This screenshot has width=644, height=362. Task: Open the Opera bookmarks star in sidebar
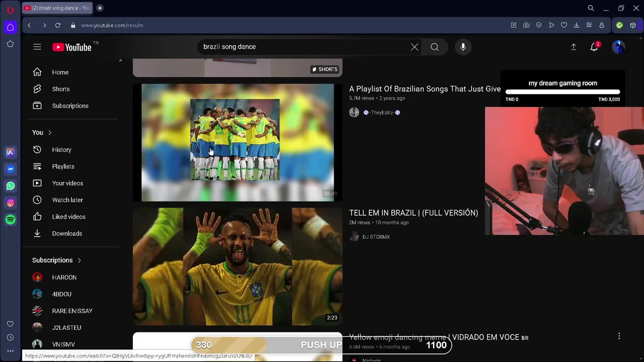(10, 44)
